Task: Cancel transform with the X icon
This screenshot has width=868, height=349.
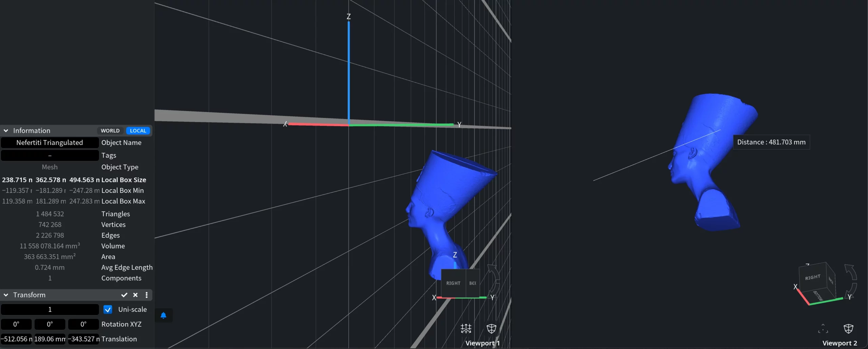Action: 135,295
